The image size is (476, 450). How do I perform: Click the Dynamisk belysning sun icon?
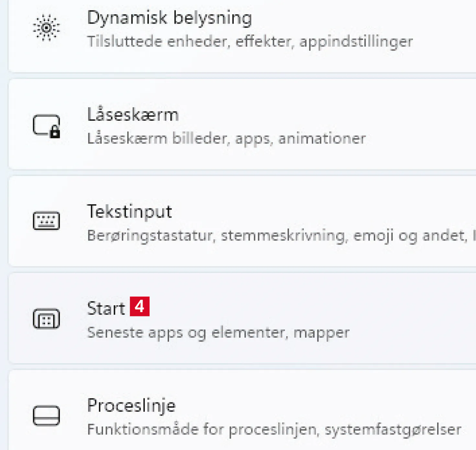46,28
